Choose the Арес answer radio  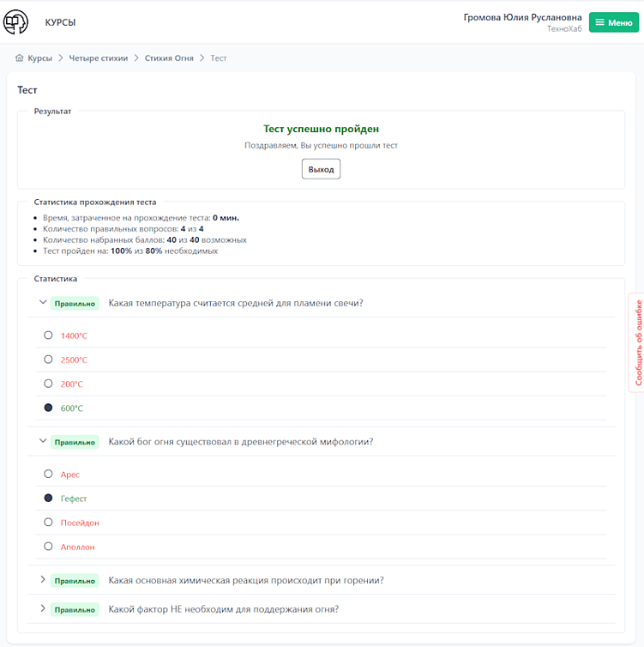coord(48,474)
